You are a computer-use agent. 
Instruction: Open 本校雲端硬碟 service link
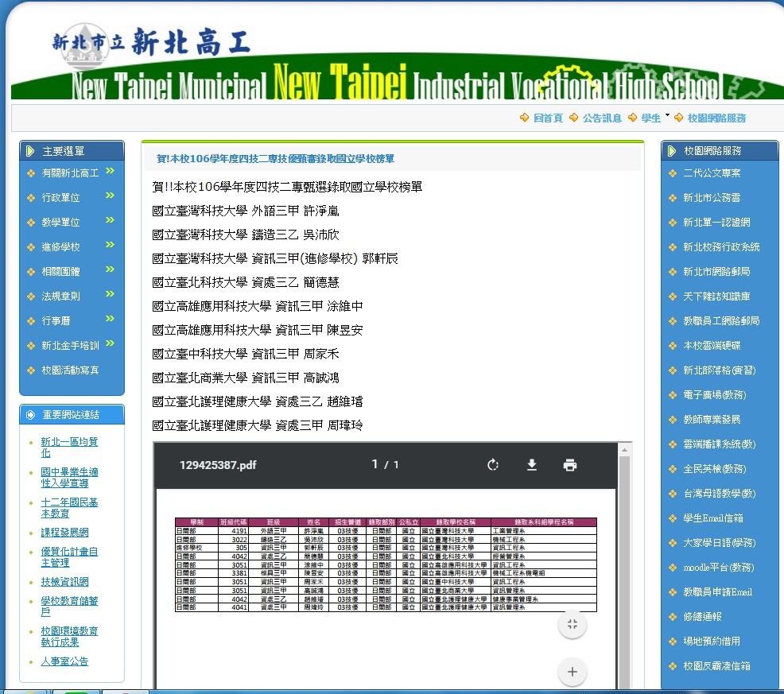pos(712,346)
